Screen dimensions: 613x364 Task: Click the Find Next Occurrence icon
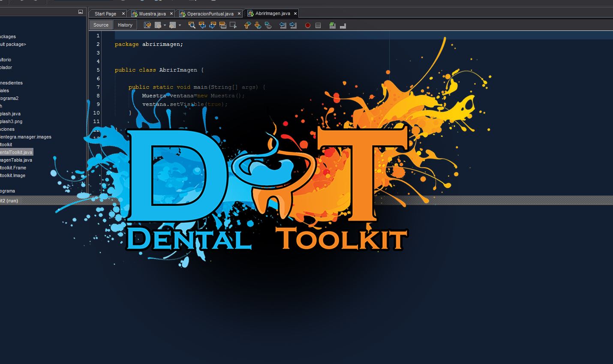pyautogui.click(x=213, y=25)
